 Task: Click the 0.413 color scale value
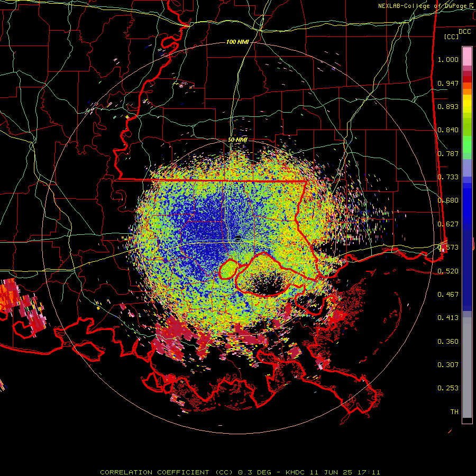click(x=448, y=318)
